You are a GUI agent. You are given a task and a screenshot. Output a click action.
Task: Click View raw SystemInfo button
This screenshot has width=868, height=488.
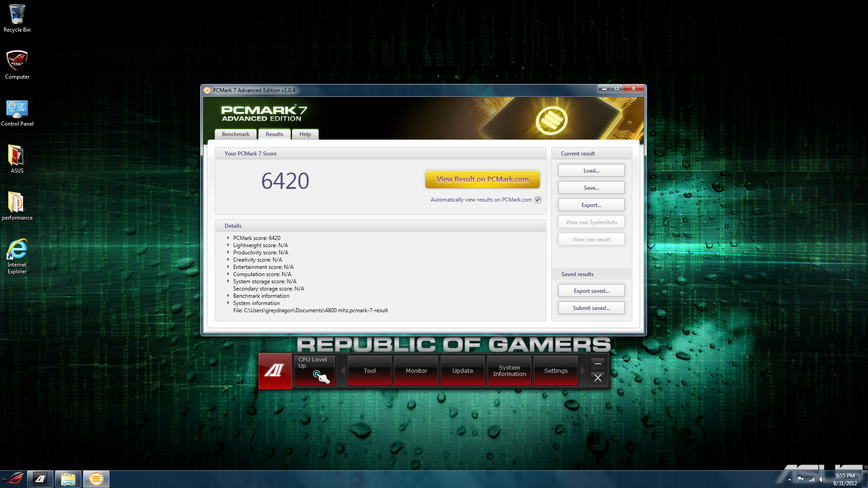point(591,222)
